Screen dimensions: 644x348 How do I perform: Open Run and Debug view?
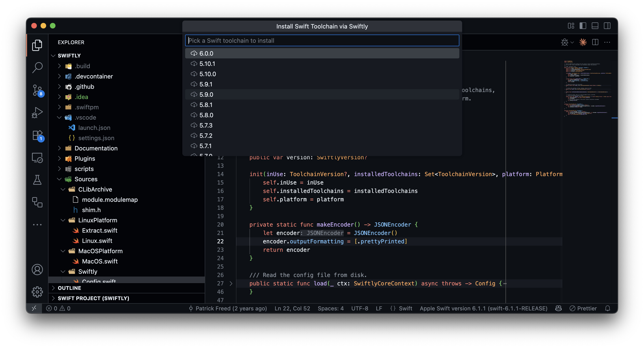tap(37, 112)
